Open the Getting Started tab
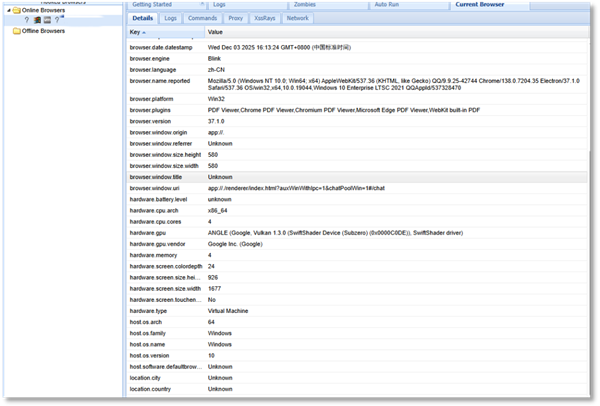The width and height of the screenshot is (600, 406). tap(151, 5)
